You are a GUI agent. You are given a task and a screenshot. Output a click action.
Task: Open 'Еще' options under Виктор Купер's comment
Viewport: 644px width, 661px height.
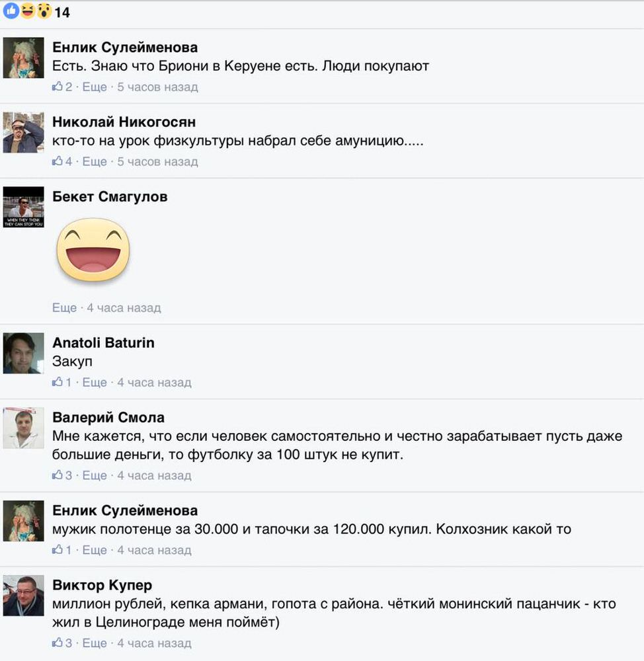click(95, 643)
